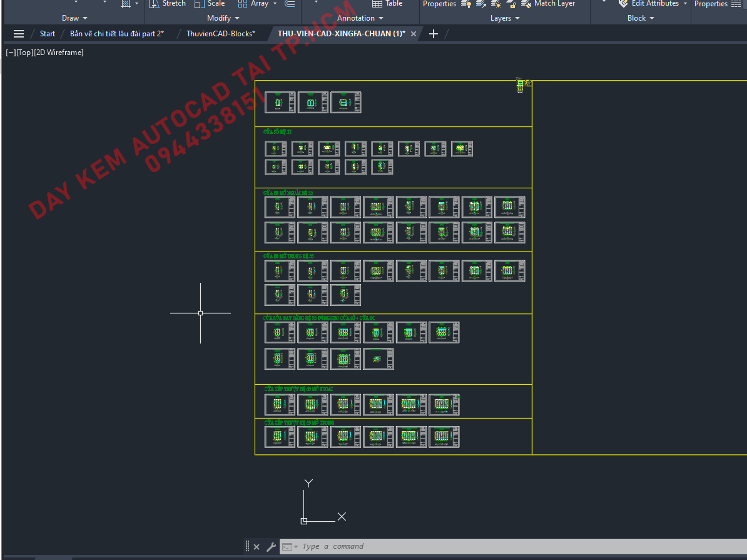
Task: Create a new drawing tab with plus
Action: 434,34
